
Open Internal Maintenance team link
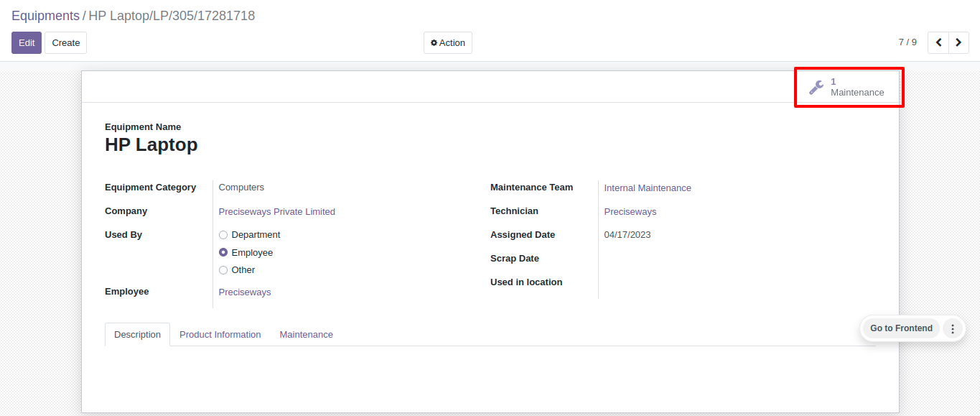tap(648, 188)
